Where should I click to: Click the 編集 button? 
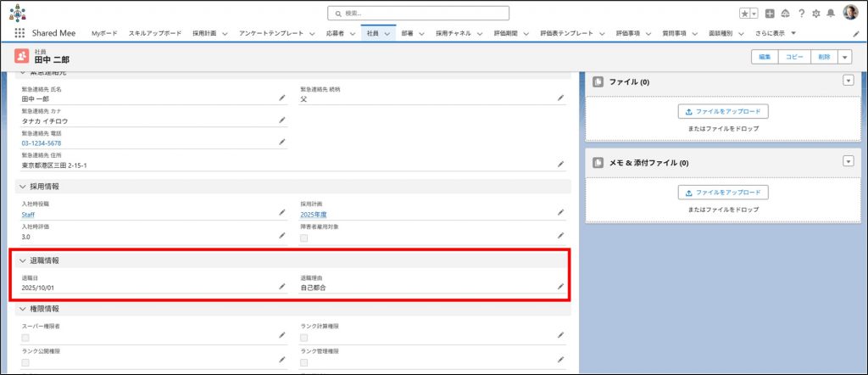(x=765, y=57)
